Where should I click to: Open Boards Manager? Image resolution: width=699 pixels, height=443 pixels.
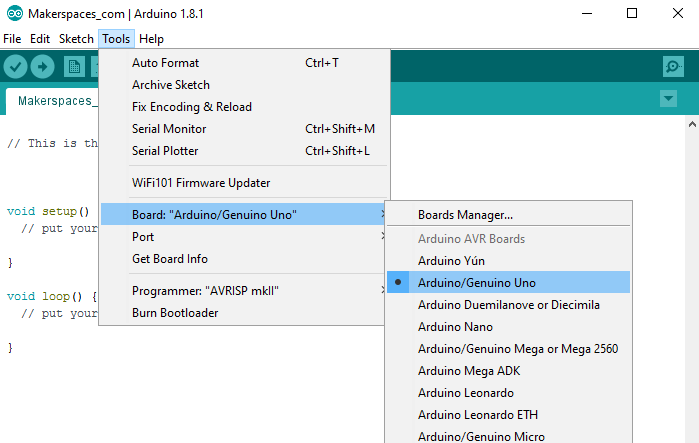click(x=465, y=215)
